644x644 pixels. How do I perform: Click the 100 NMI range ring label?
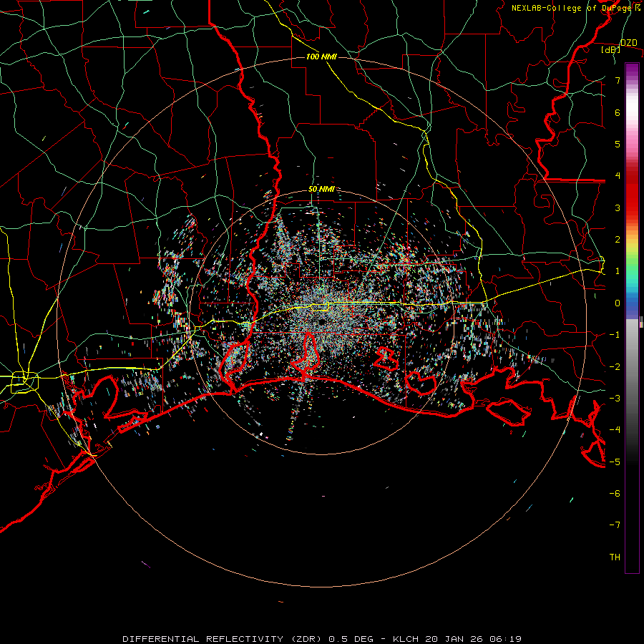[x=321, y=57]
